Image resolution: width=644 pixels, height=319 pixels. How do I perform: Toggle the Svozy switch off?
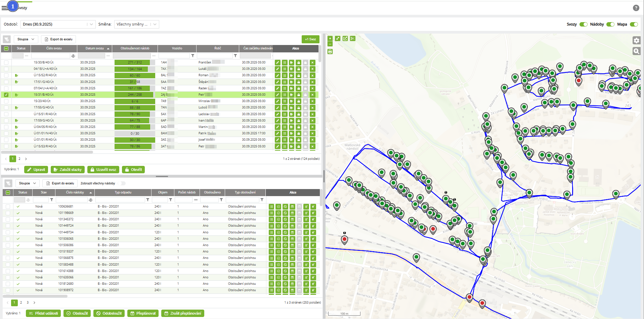[584, 24]
